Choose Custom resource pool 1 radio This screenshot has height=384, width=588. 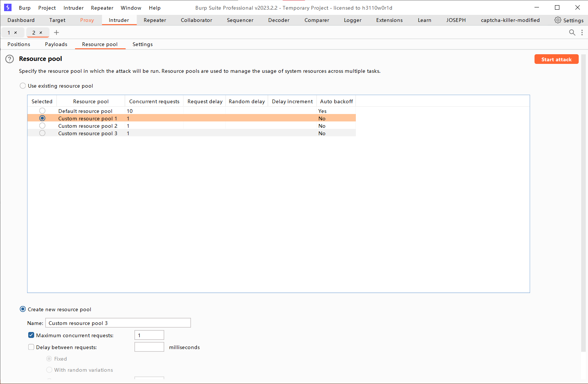pos(42,118)
